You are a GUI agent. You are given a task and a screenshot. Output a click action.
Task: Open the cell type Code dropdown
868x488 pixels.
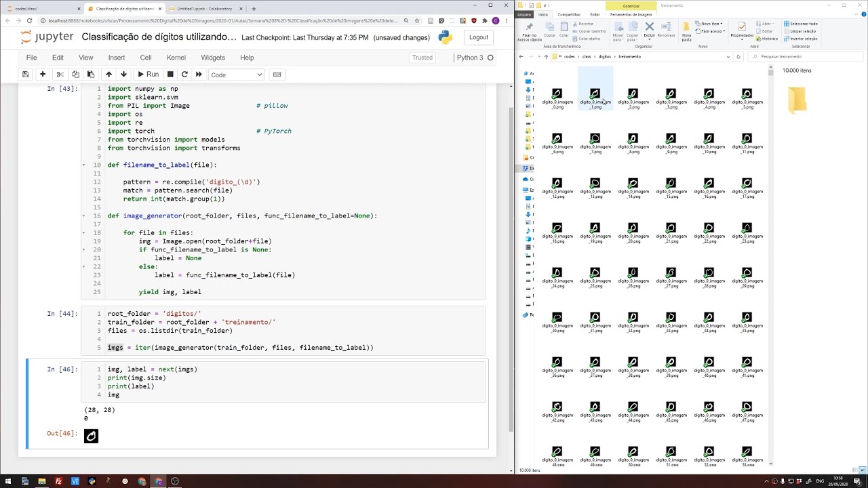coord(236,75)
